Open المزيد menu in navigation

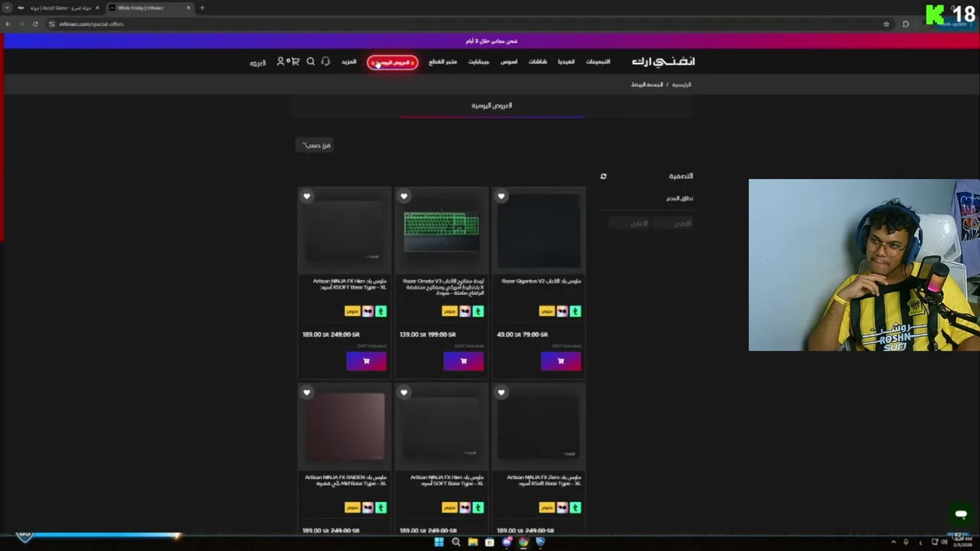point(349,62)
